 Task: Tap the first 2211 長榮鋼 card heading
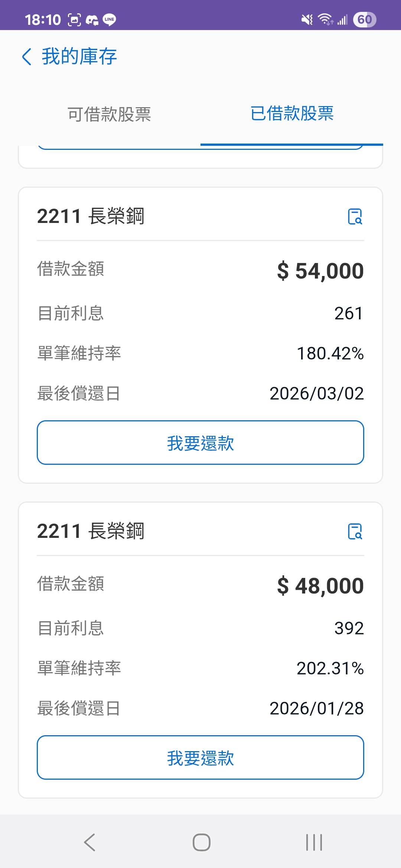(x=91, y=216)
